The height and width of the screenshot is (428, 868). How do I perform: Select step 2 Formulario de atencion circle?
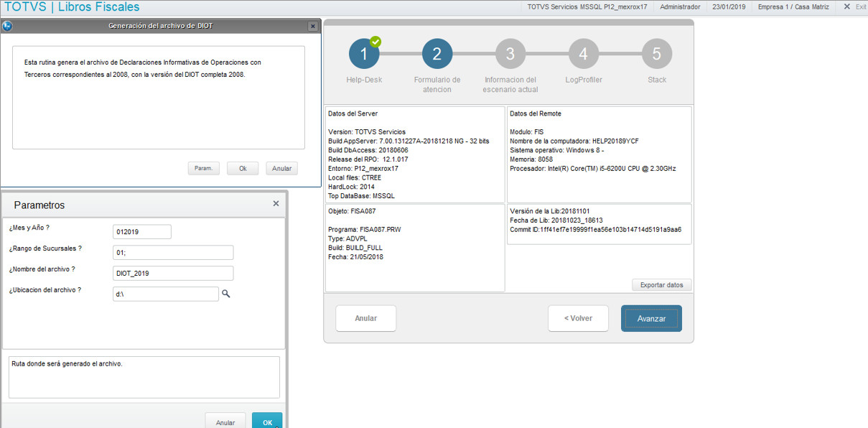point(437,54)
